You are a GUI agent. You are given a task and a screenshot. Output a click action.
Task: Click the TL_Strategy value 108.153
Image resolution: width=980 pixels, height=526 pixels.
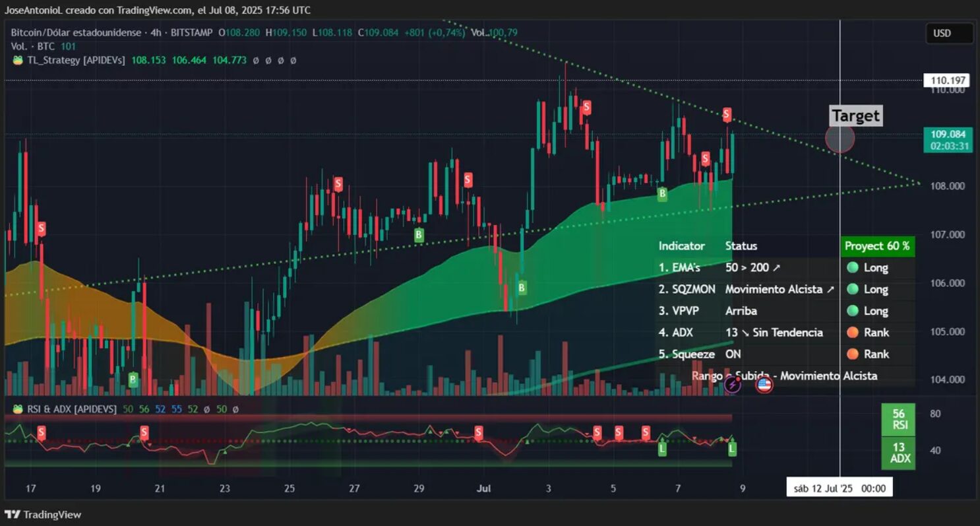pyautogui.click(x=148, y=60)
